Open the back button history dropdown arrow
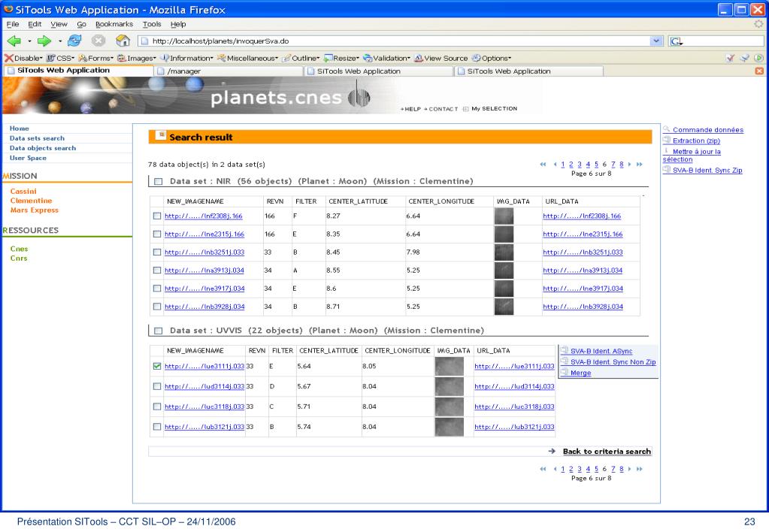This screenshot has height=532, width=769. pos(29,41)
